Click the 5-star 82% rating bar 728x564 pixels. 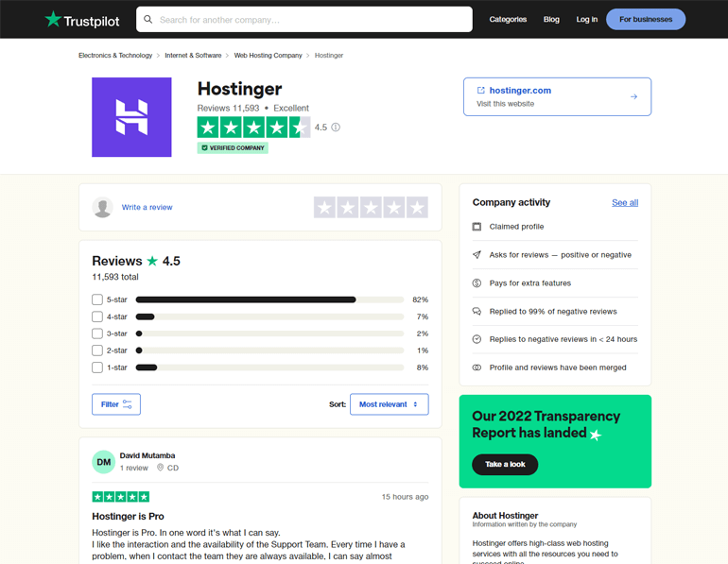(269, 299)
